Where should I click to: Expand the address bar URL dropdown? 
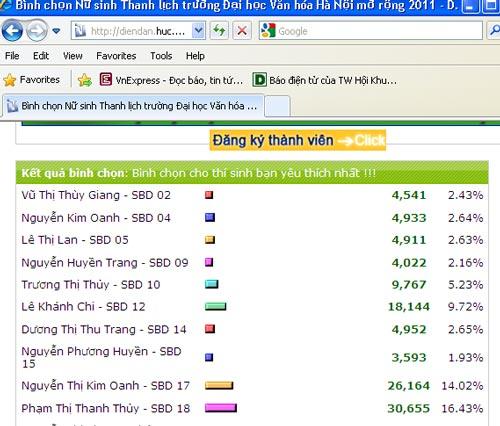point(198,31)
